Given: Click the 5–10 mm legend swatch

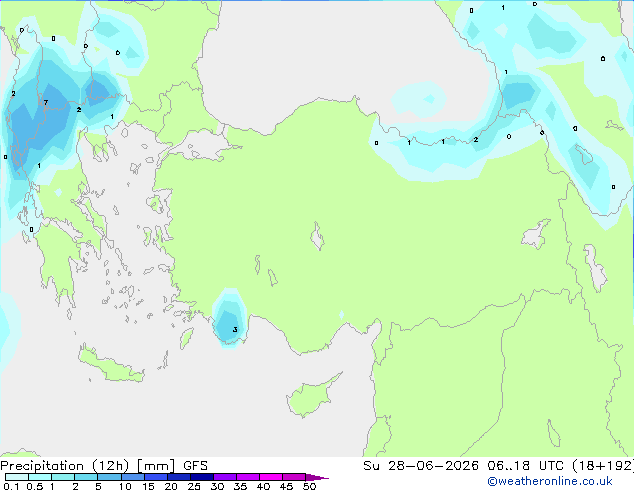Looking at the screenshot, I should pyautogui.click(x=109, y=477).
